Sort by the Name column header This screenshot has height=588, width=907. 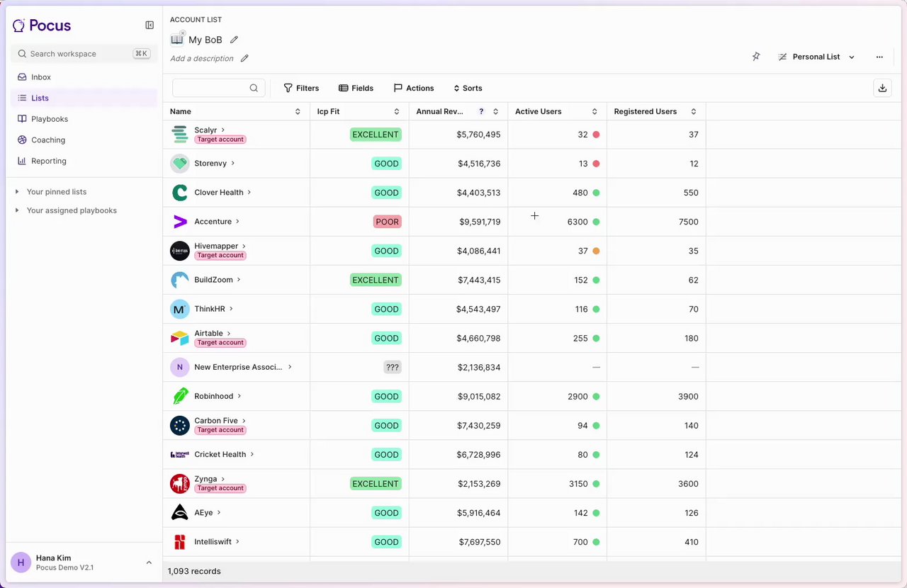coord(298,111)
